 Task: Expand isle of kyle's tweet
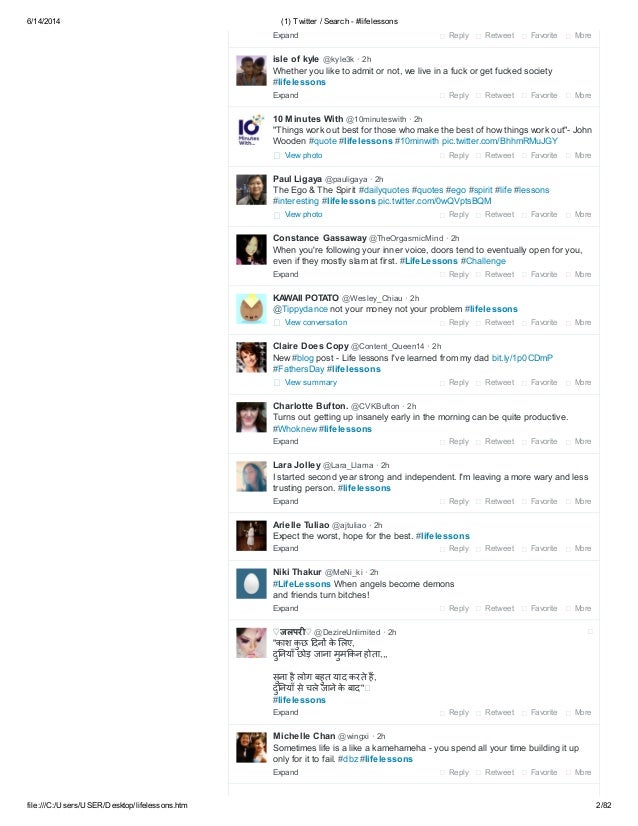tap(286, 95)
